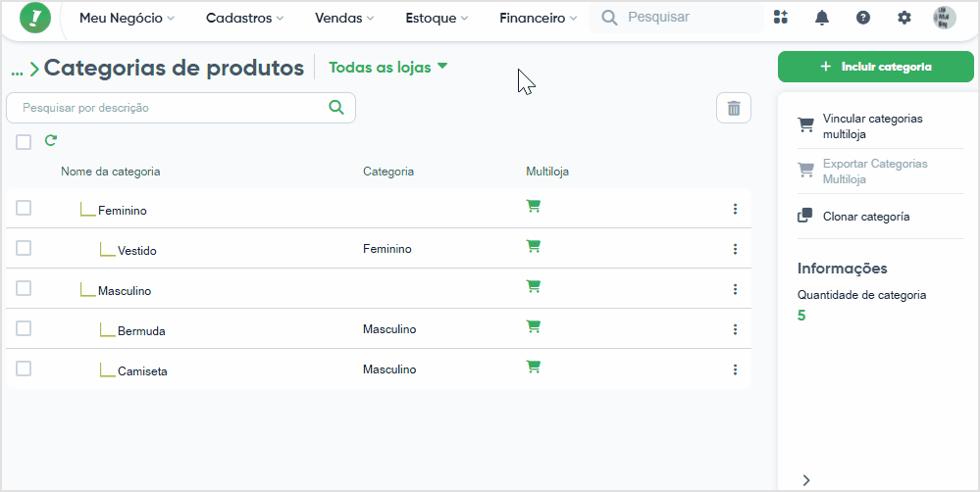980x492 pixels.
Task: Click multiloja cart icon in Feminino row
Action: pos(533,206)
